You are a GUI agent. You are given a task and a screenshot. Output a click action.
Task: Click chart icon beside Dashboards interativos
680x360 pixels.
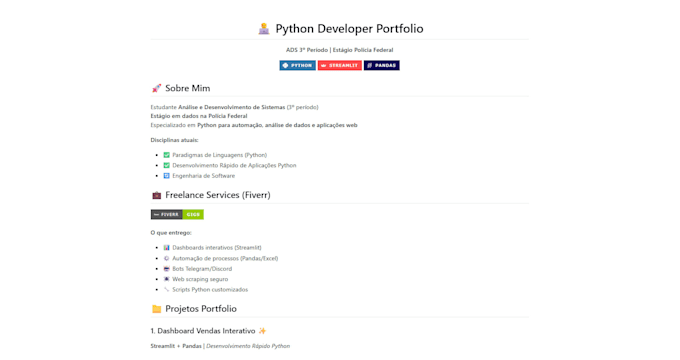click(x=167, y=248)
